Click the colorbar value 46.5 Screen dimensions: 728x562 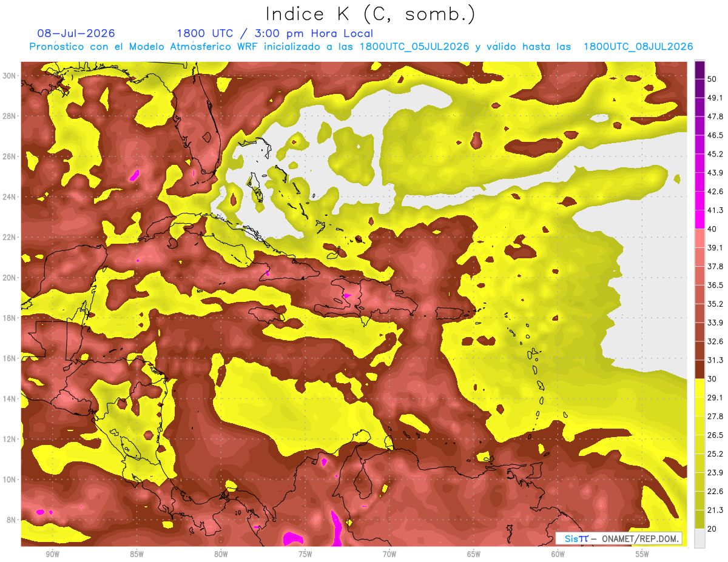[716, 135]
